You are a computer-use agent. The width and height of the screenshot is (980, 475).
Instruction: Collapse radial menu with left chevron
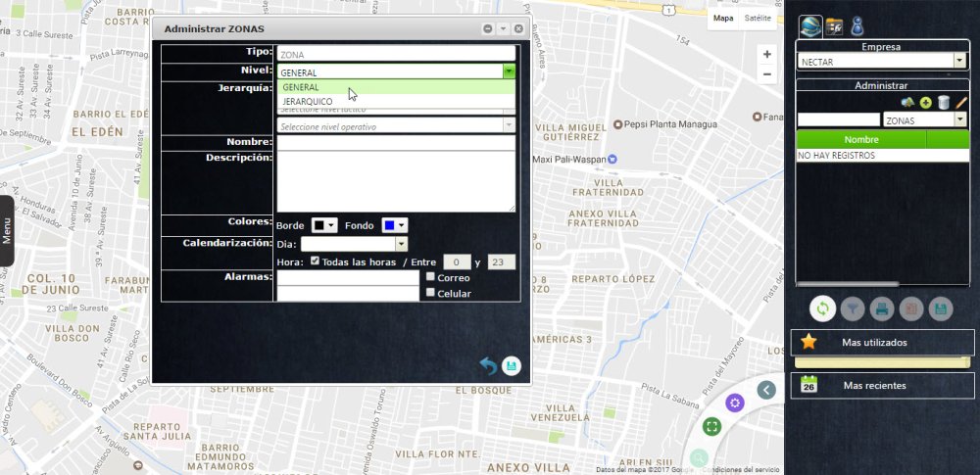[x=766, y=390]
